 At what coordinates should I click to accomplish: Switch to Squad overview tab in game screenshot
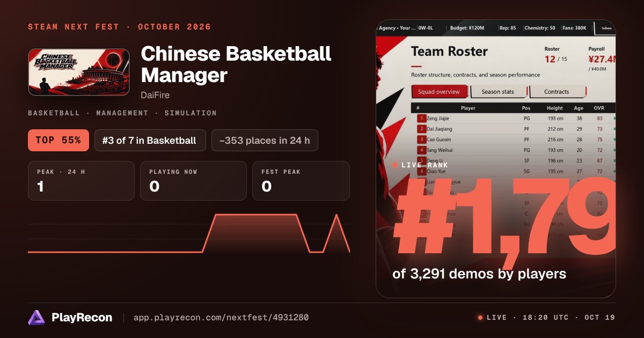point(439,92)
